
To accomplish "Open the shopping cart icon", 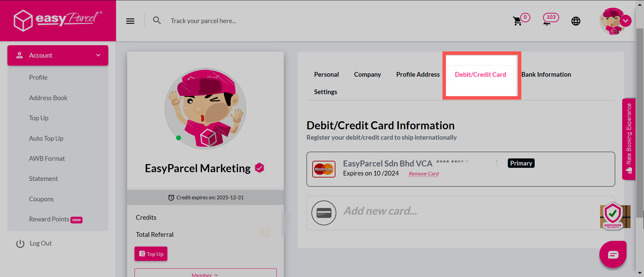I will pyautogui.click(x=517, y=21).
